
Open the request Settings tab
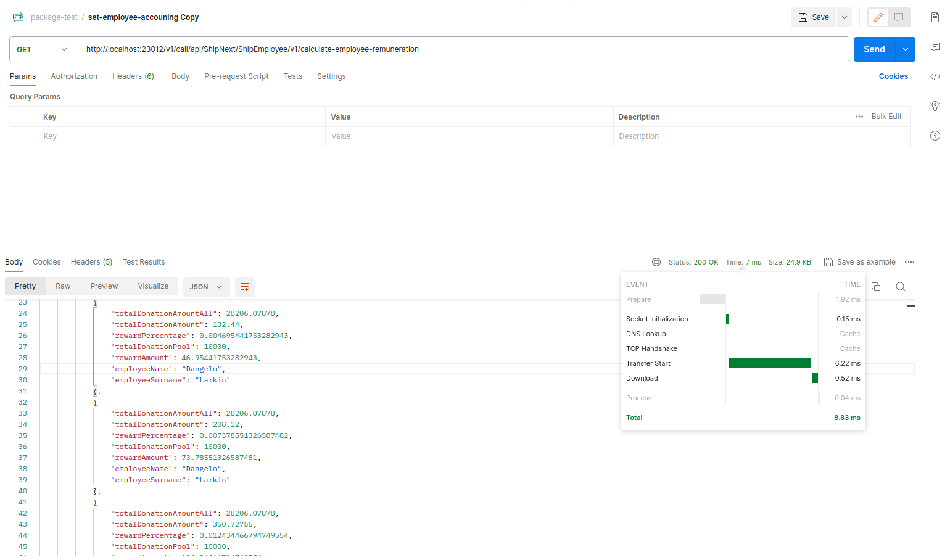point(331,76)
